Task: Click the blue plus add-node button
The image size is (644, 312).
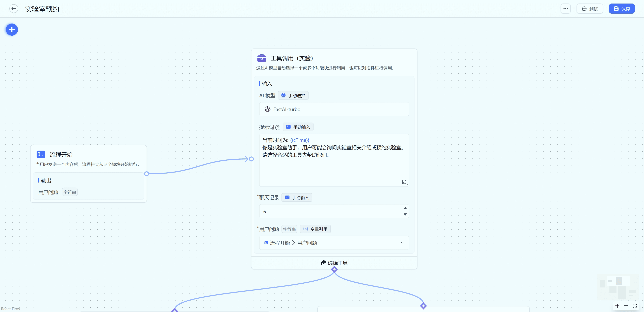Action: (x=12, y=30)
